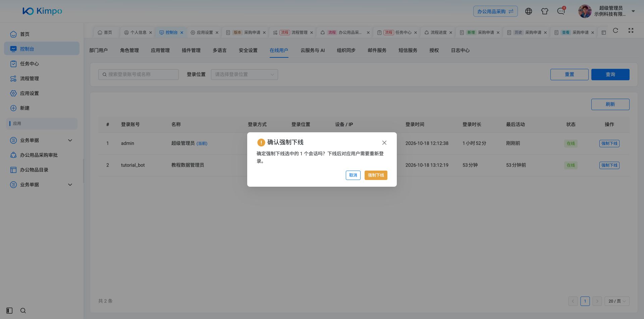
Task: Click the user avatar picture
Action: 585,11
